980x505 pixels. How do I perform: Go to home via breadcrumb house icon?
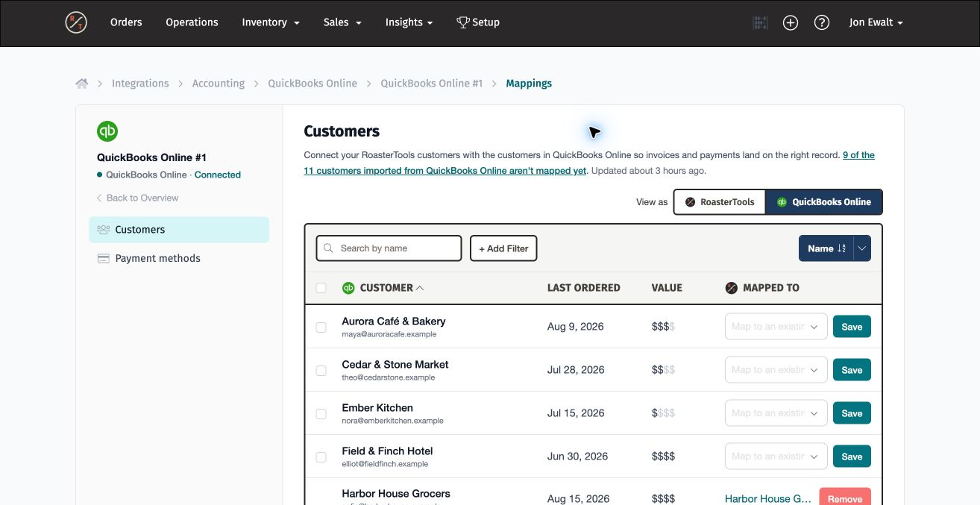(x=82, y=84)
